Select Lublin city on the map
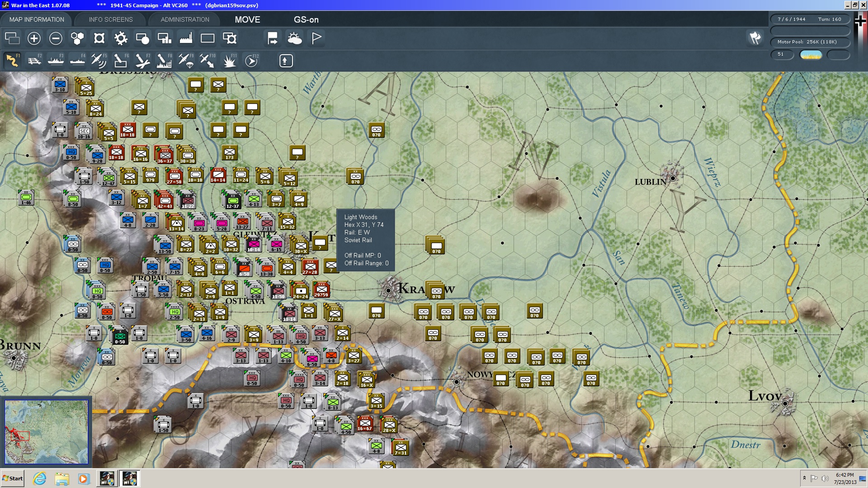Image resolution: width=868 pixels, height=488 pixels. click(x=673, y=178)
